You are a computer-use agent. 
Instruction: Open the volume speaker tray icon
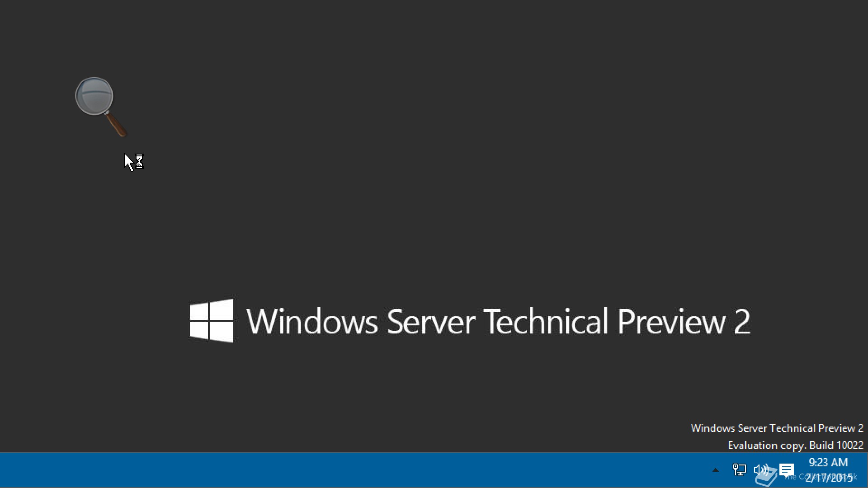tap(761, 470)
